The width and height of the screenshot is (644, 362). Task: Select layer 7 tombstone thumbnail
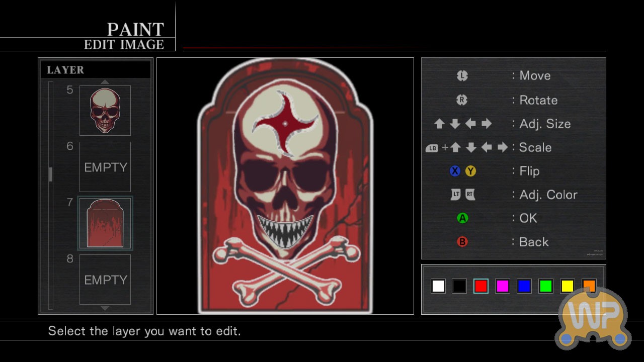pyautogui.click(x=105, y=223)
